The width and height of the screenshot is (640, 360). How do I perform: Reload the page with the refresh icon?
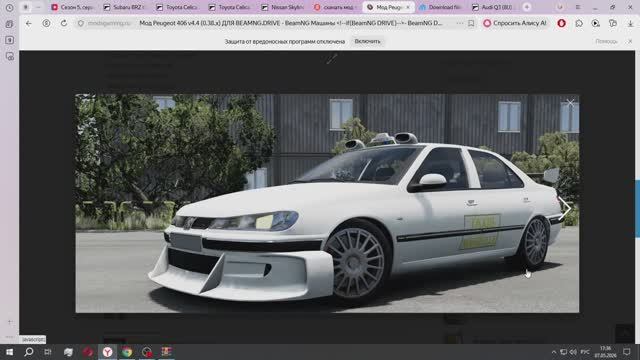64,24
